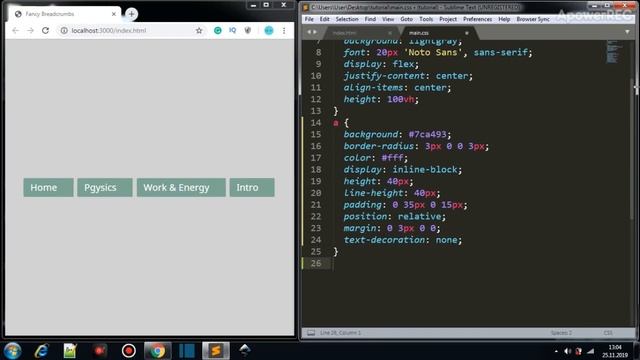Image resolution: width=640 pixels, height=360 pixels.
Task: Open the Preferences menu
Action: pyautogui.click(x=478, y=19)
